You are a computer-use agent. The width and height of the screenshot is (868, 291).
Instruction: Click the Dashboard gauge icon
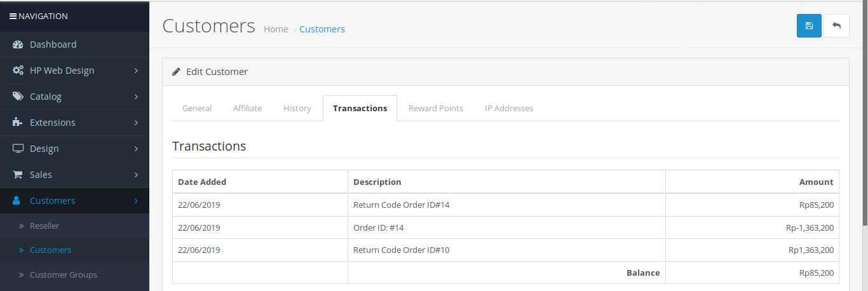pyautogui.click(x=18, y=44)
